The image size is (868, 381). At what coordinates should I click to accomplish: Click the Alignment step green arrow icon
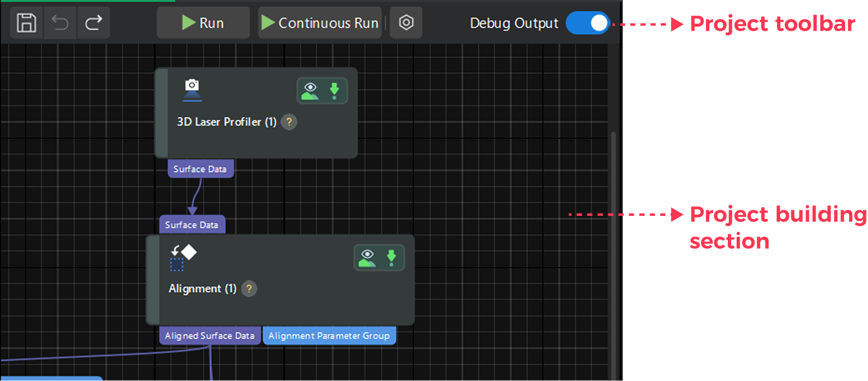coord(392,258)
